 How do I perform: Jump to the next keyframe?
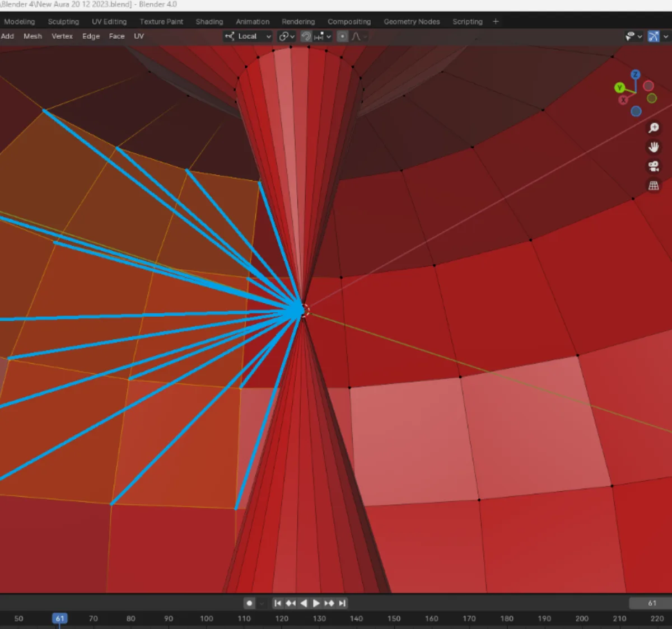329,603
